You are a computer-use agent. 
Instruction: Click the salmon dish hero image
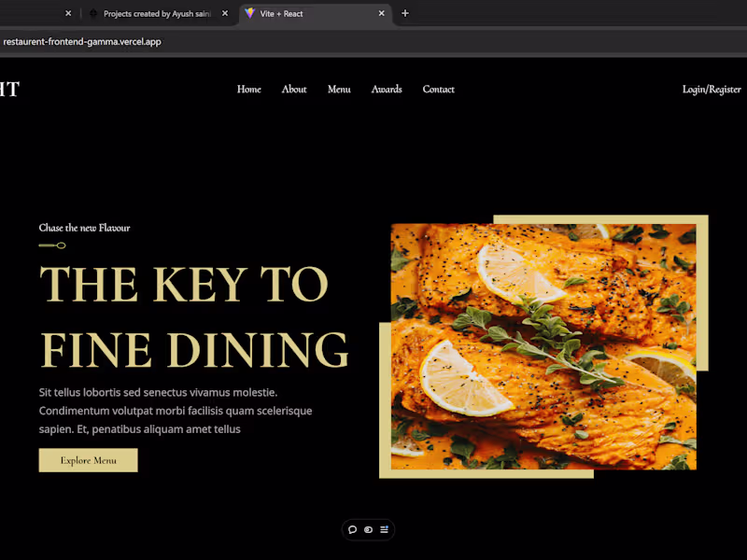click(x=543, y=346)
